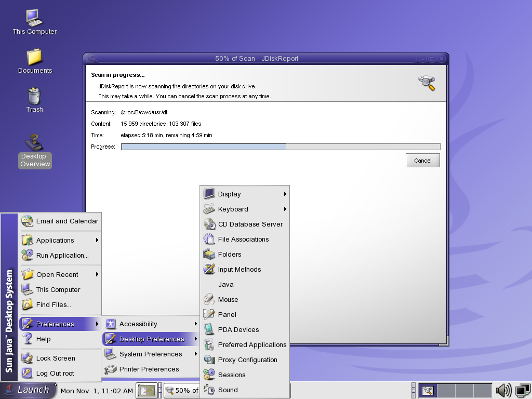Click the Sessions gears icon
Image resolution: width=532 pixels, height=399 pixels.
209,375
